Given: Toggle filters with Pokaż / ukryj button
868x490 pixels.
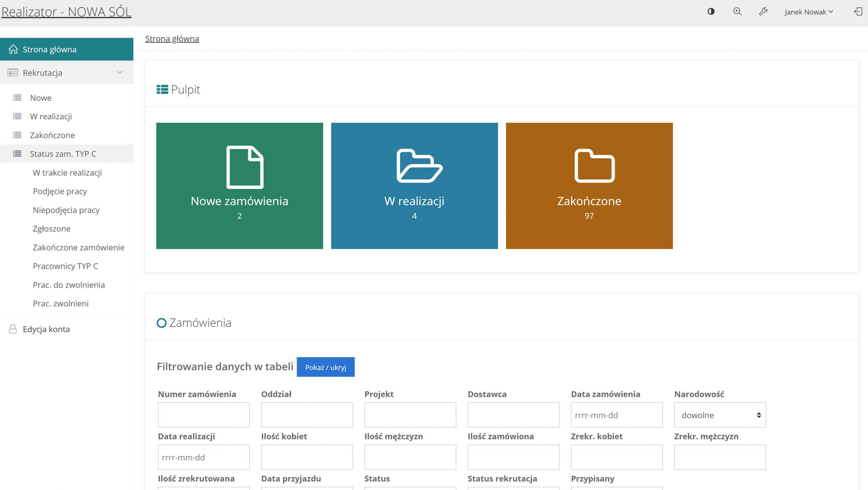Looking at the screenshot, I should click(325, 367).
